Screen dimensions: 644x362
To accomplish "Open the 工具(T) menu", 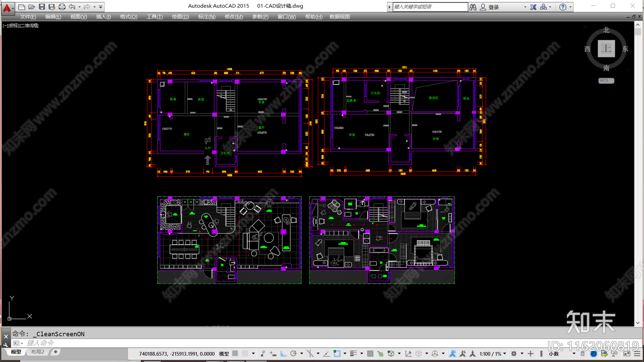I will click(x=155, y=17).
